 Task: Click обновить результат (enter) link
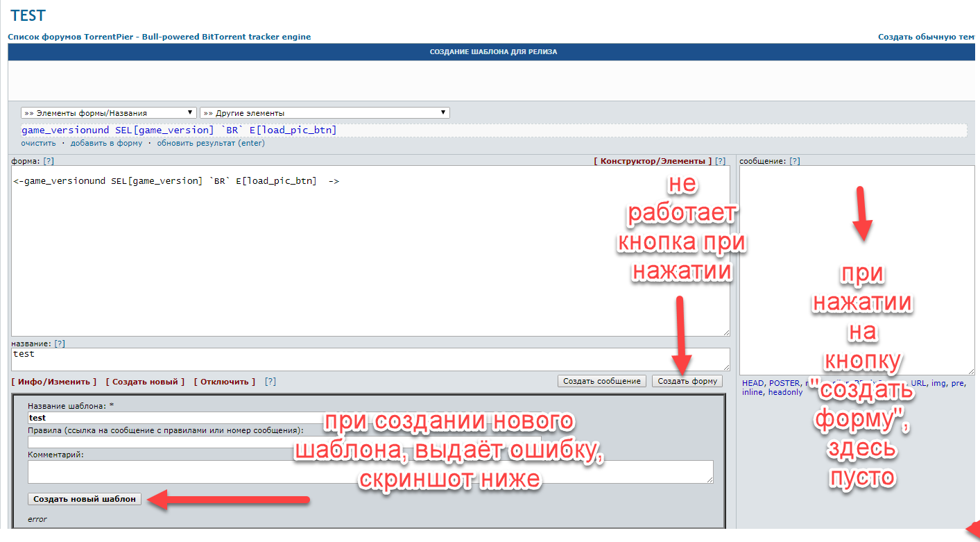pyautogui.click(x=210, y=143)
